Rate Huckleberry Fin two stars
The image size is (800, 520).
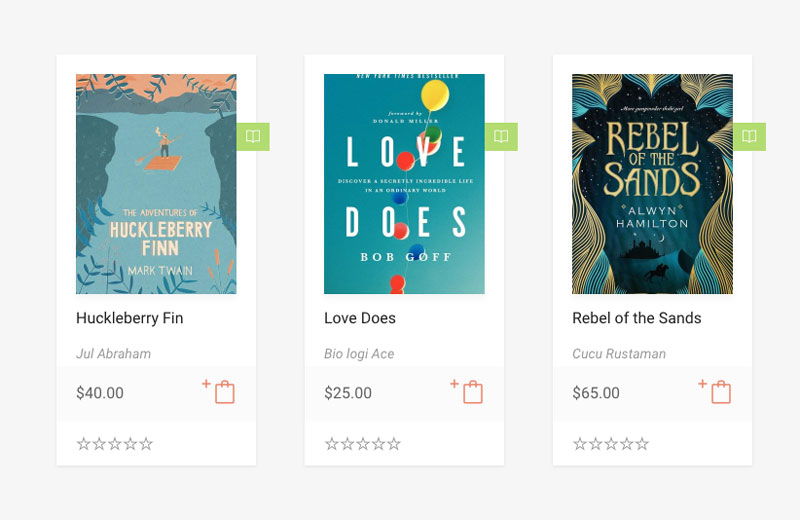(99, 444)
